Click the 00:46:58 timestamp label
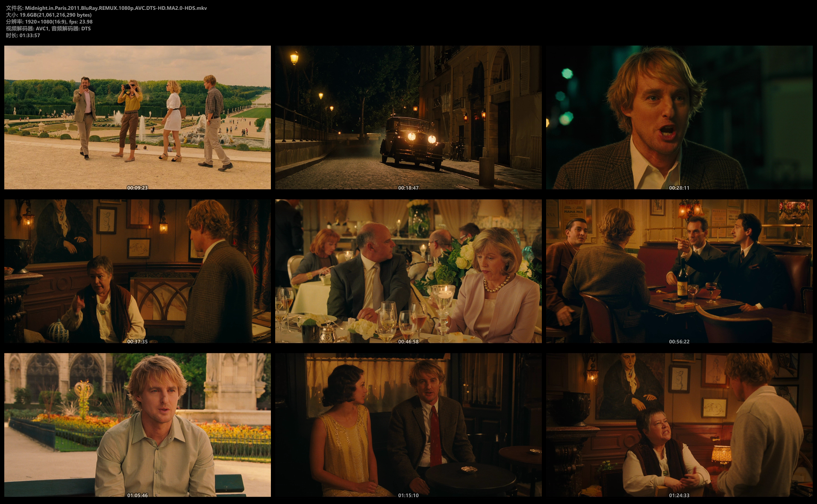Viewport: 817px width, 504px height. [x=408, y=342]
